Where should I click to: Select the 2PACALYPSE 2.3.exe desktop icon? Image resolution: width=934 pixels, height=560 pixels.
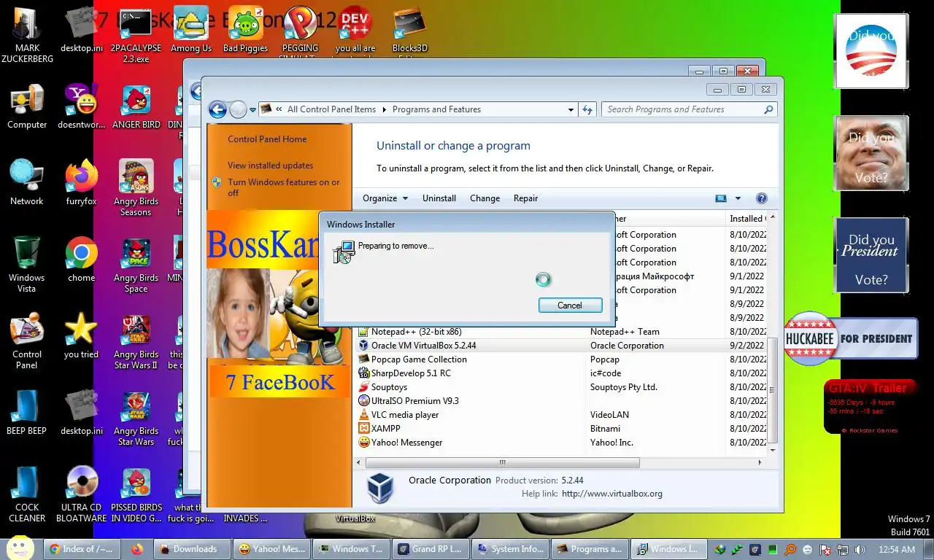pyautogui.click(x=136, y=36)
